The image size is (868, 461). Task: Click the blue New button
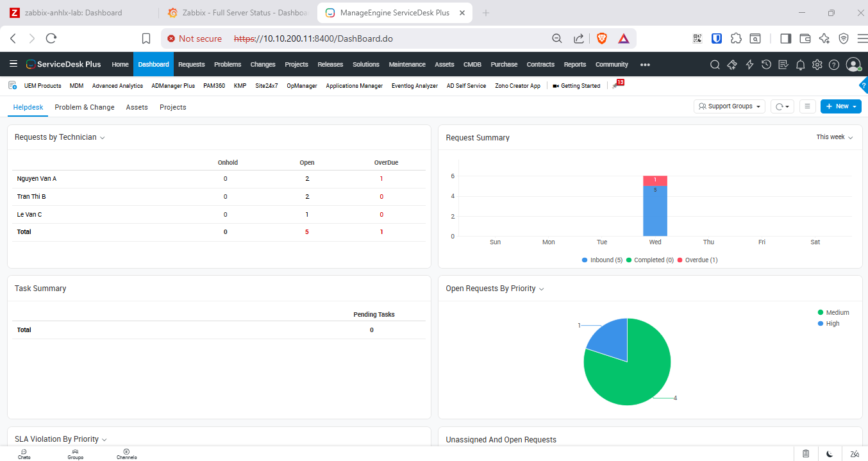[840, 106]
